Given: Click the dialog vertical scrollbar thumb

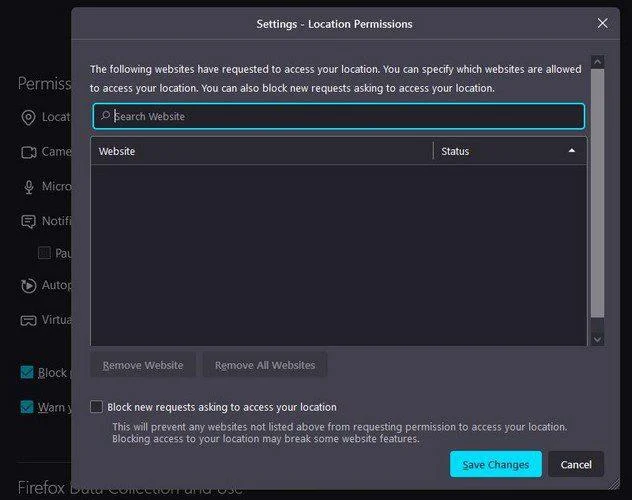Looking at the screenshot, I should point(597,193).
